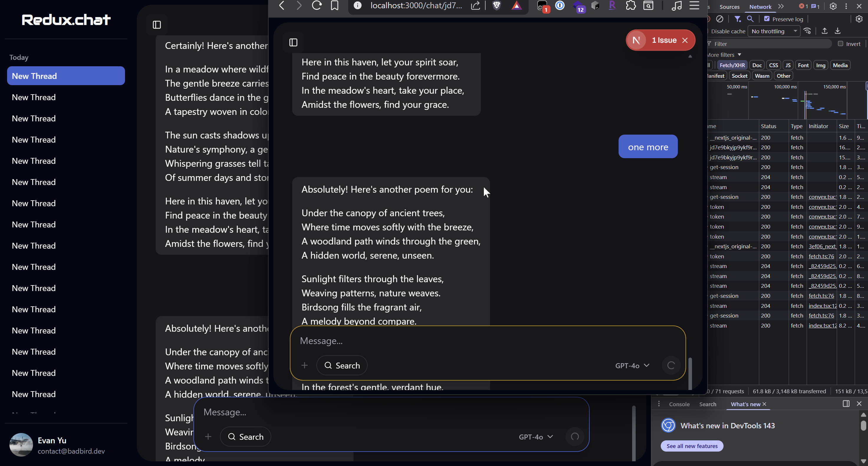Toggle the Preserve log checkbox
The image size is (868, 466).
767,19
